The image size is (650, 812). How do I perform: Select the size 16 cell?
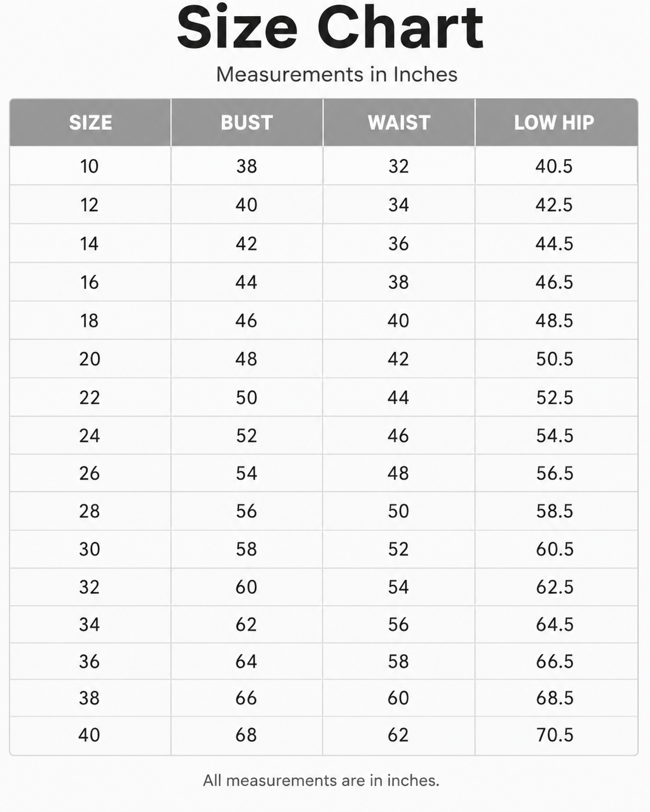(90, 282)
